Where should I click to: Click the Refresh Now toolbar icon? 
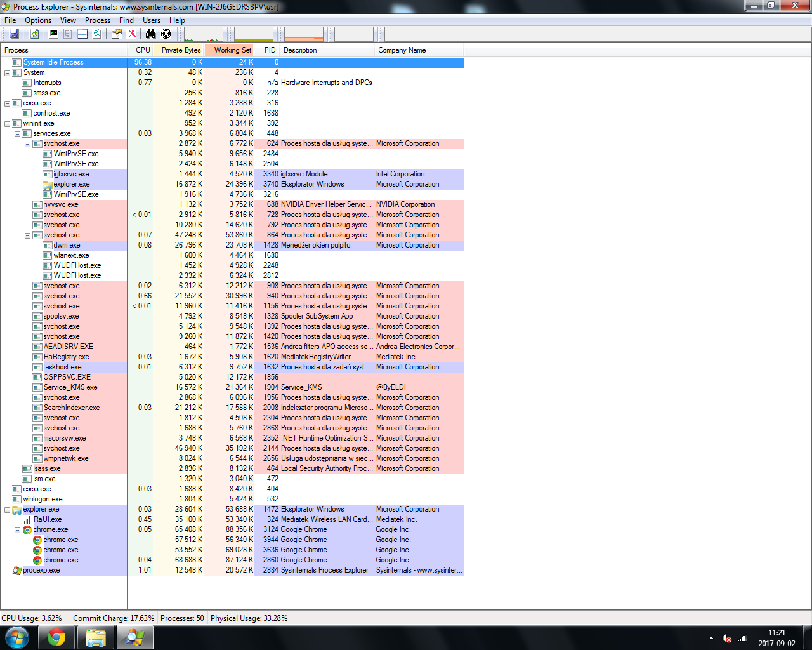(x=34, y=34)
